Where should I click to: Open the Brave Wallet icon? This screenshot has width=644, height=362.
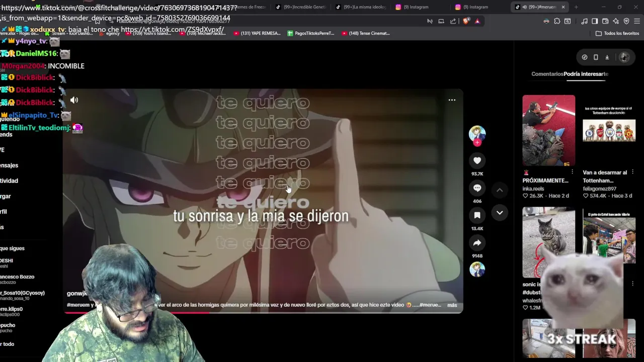coord(605,21)
